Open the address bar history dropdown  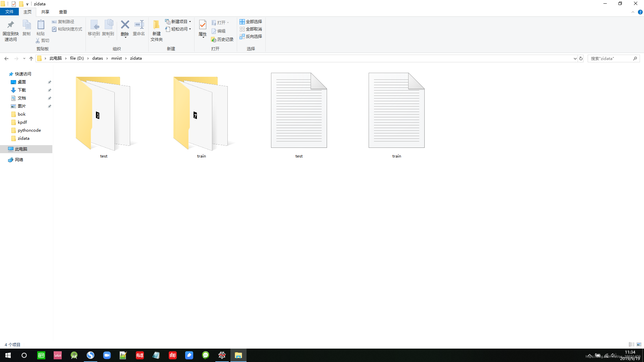[x=575, y=58]
